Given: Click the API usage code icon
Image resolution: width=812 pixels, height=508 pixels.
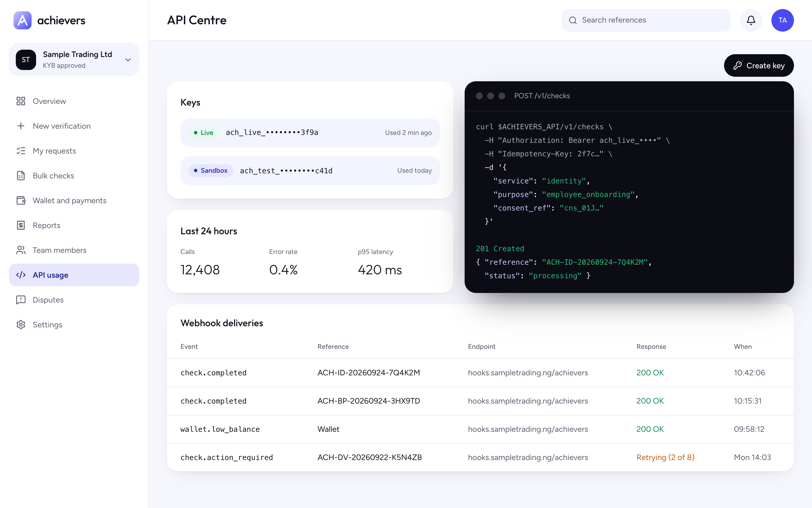Looking at the screenshot, I should [x=21, y=275].
